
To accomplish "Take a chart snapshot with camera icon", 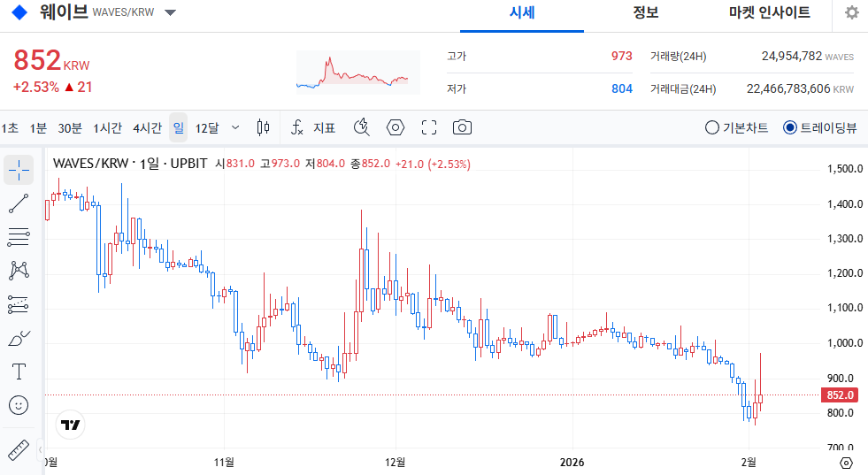I will coord(462,127).
